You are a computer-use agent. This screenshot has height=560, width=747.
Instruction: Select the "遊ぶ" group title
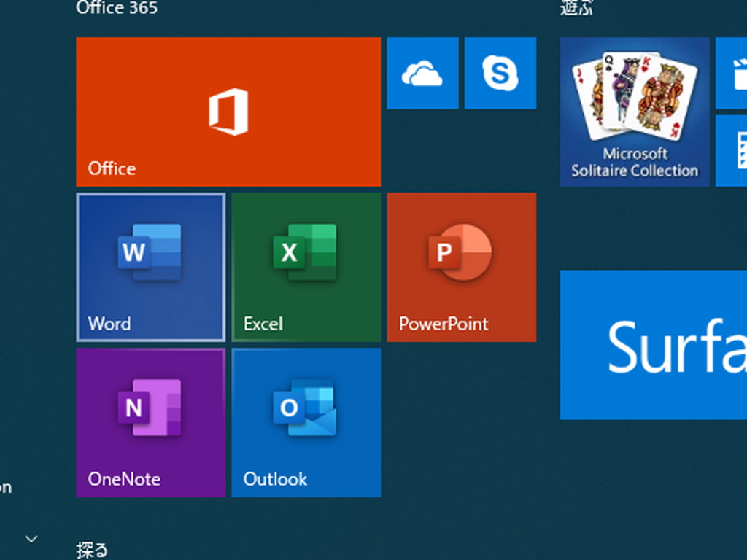click(x=577, y=7)
